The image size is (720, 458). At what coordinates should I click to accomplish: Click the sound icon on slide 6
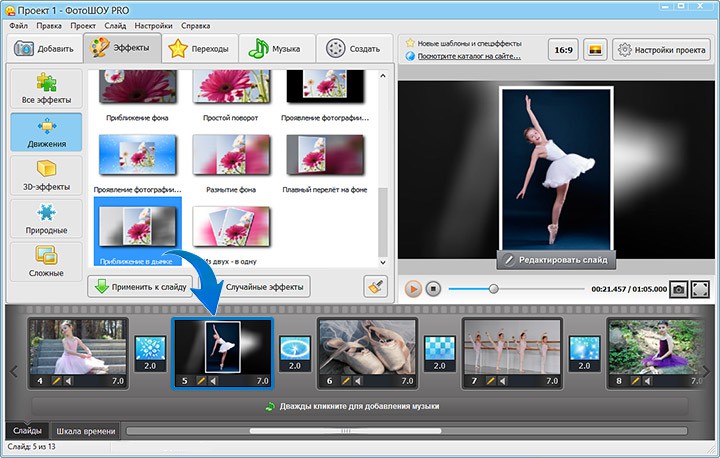pyautogui.click(x=359, y=381)
